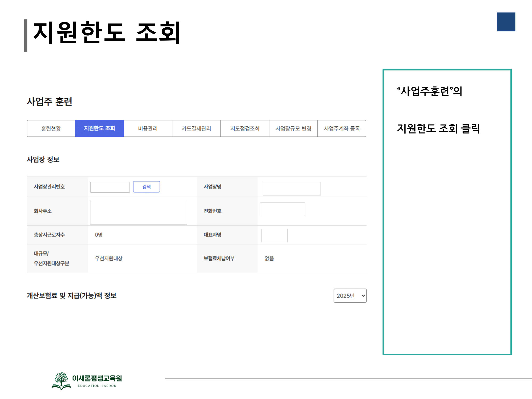
Task: Click the 지원한도 조회 클릭 instruction text
Action: [438, 128]
